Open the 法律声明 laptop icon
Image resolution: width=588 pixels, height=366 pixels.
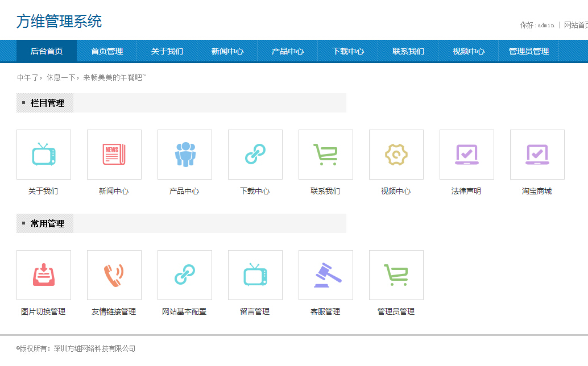pos(466,154)
